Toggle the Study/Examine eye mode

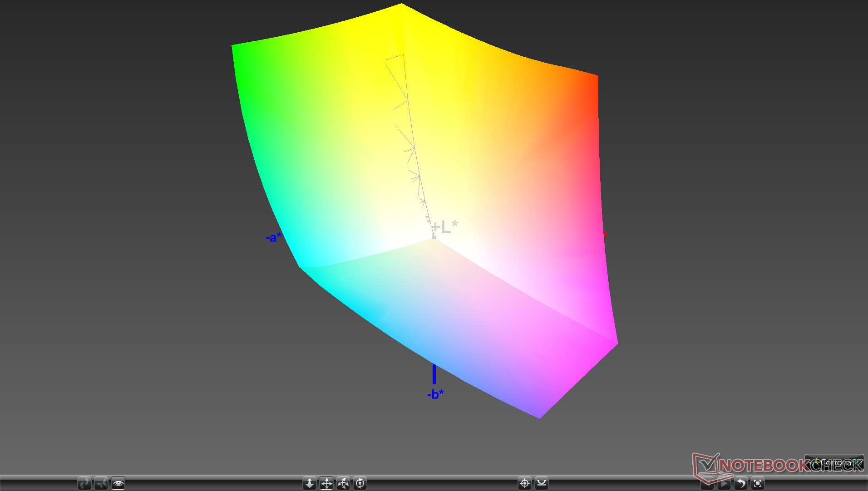coord(118,483)
